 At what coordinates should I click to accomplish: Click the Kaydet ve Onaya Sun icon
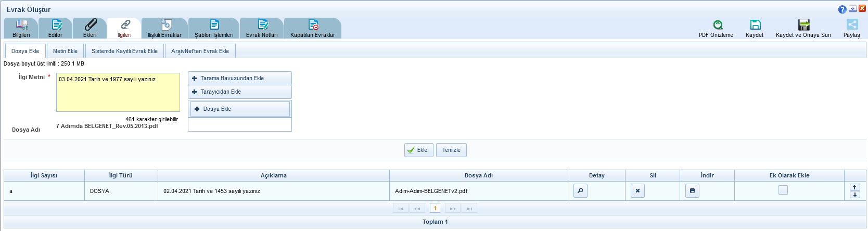point(803,25)
